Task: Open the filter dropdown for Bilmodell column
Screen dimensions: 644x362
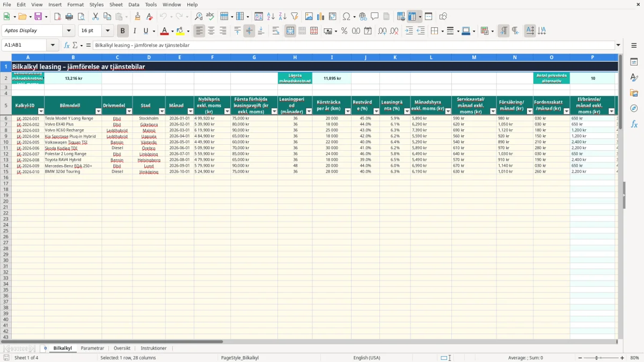Action: (98, 112)
